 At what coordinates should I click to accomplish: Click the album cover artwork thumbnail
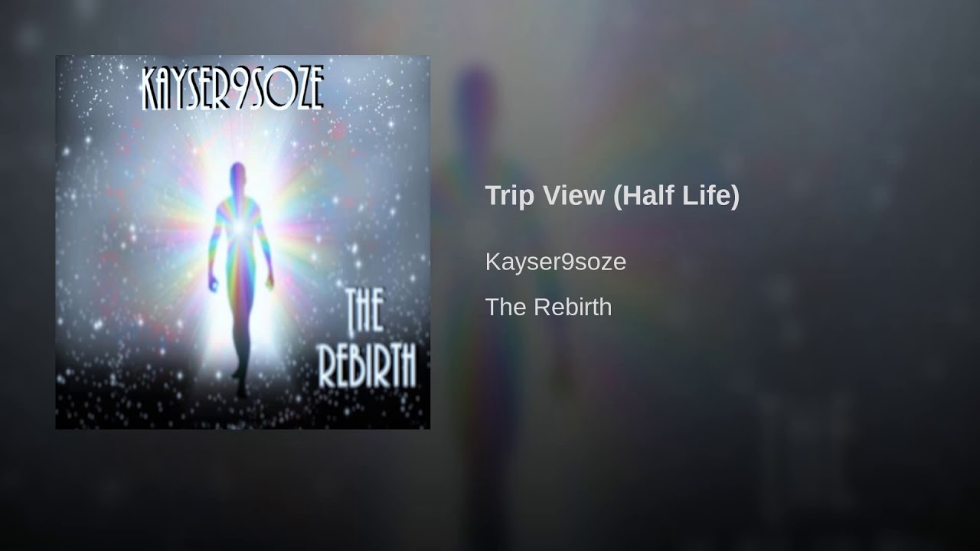point(243,242)
